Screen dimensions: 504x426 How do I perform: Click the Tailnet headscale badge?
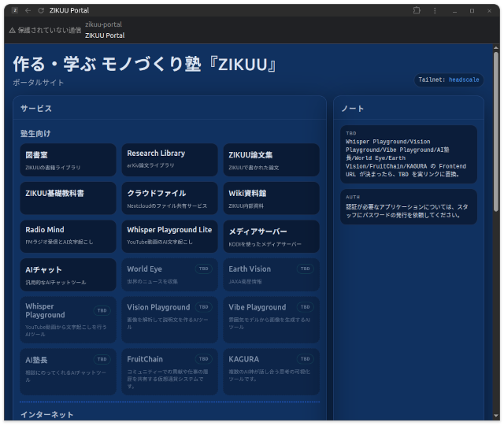pyautogui.click(x=449, y=80)
